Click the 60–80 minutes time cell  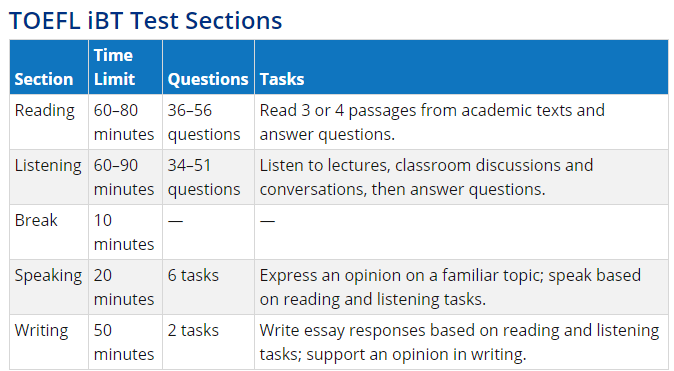click(126, 122)
